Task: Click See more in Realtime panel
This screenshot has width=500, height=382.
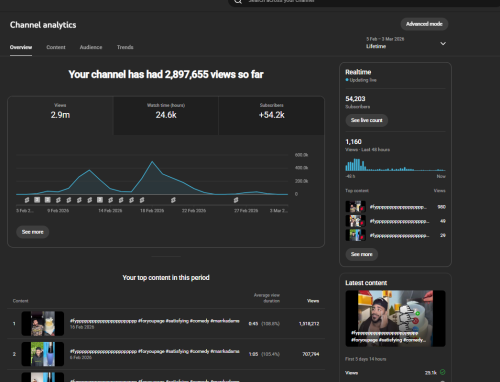Action: (361, 254)
